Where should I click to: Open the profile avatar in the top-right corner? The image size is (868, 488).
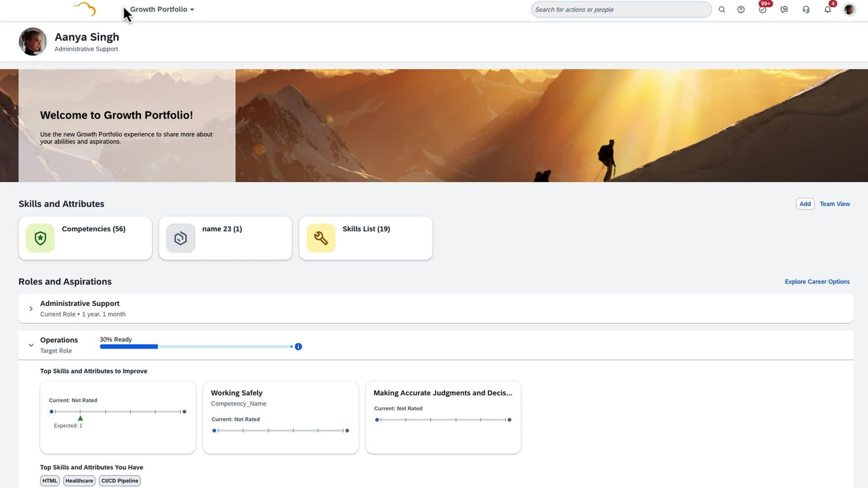[849, 9]
